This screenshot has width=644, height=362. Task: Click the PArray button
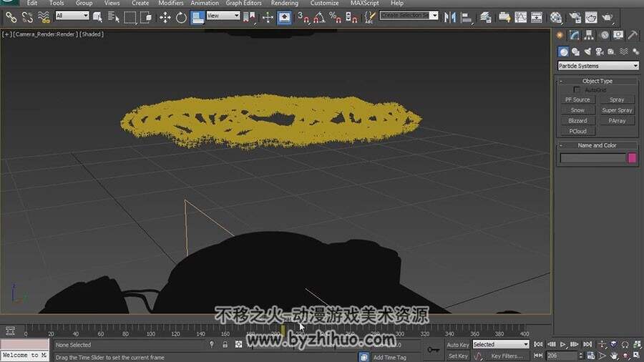(x=617, y=121)
